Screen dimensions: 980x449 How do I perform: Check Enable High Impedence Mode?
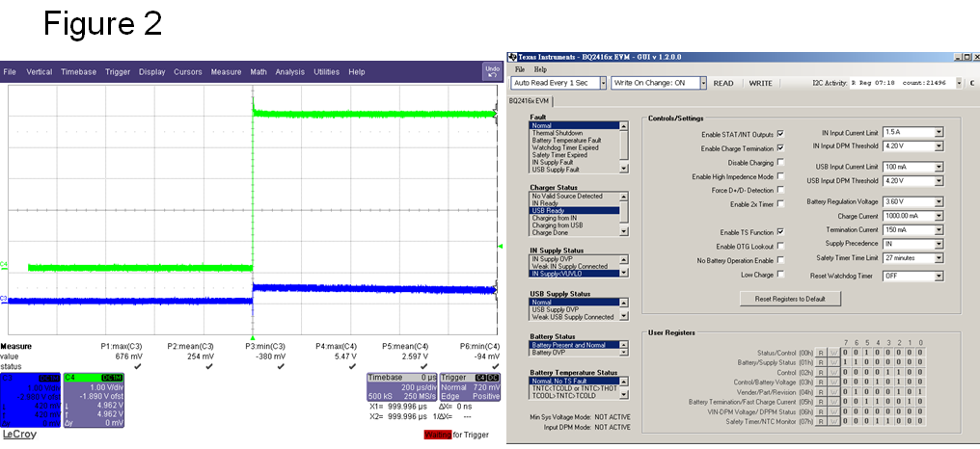tap(780, 176)
